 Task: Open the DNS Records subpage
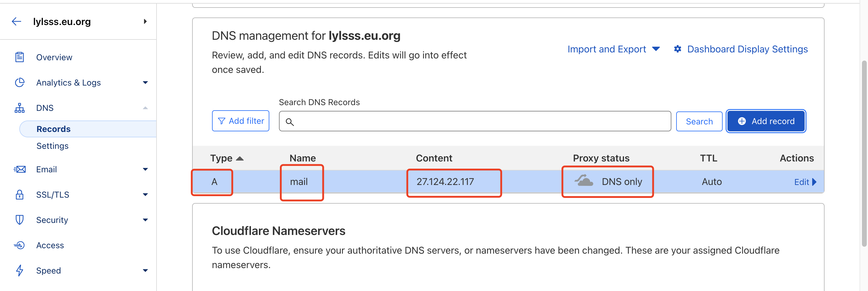(54, 129)
